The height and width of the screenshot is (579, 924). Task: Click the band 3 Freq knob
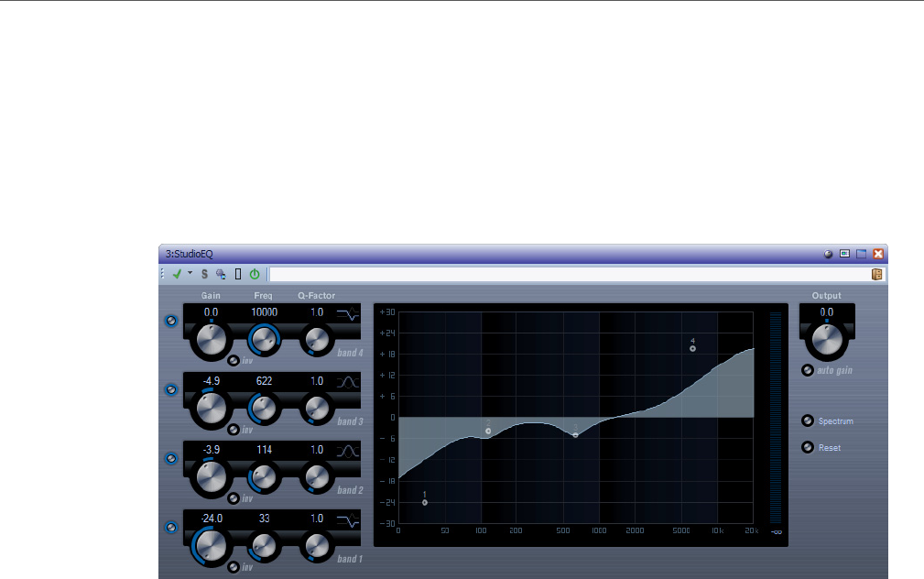[x=264, y=408]
